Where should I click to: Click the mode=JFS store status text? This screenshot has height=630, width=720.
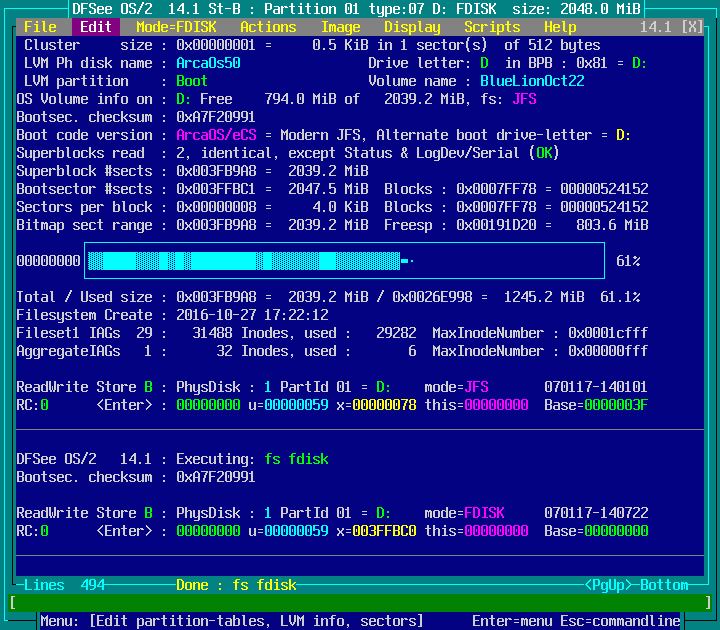coord(456,387)
